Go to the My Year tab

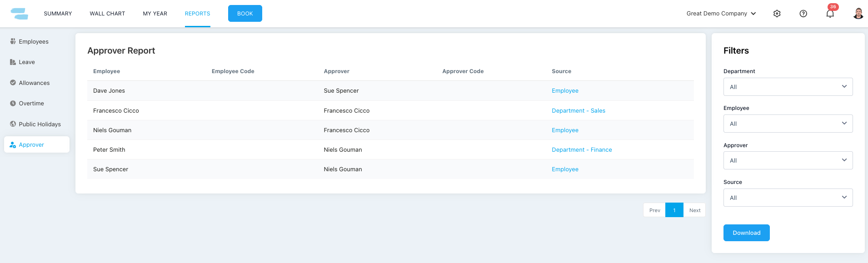tap(155, 14)
